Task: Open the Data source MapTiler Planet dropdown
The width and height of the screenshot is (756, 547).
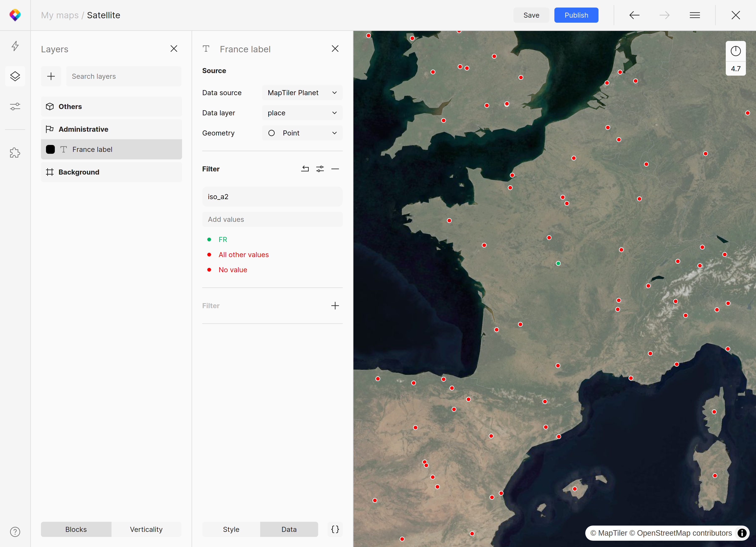Action: tap(302, 93)
